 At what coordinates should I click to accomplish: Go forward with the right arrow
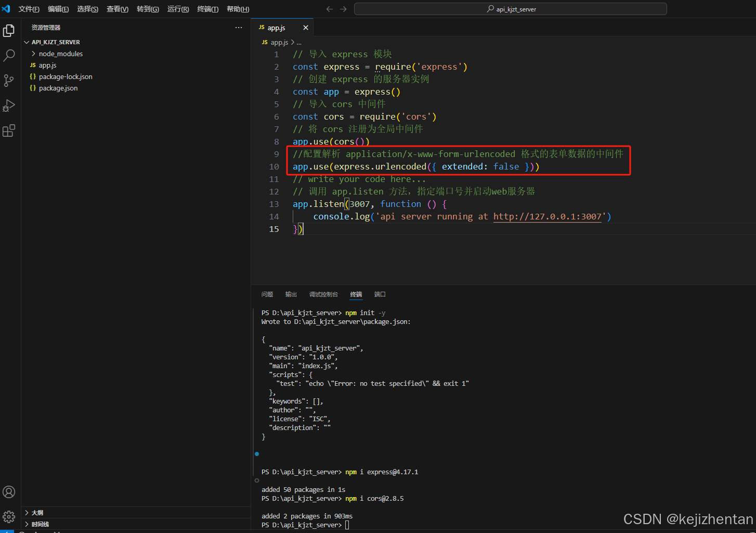(343, 9)
